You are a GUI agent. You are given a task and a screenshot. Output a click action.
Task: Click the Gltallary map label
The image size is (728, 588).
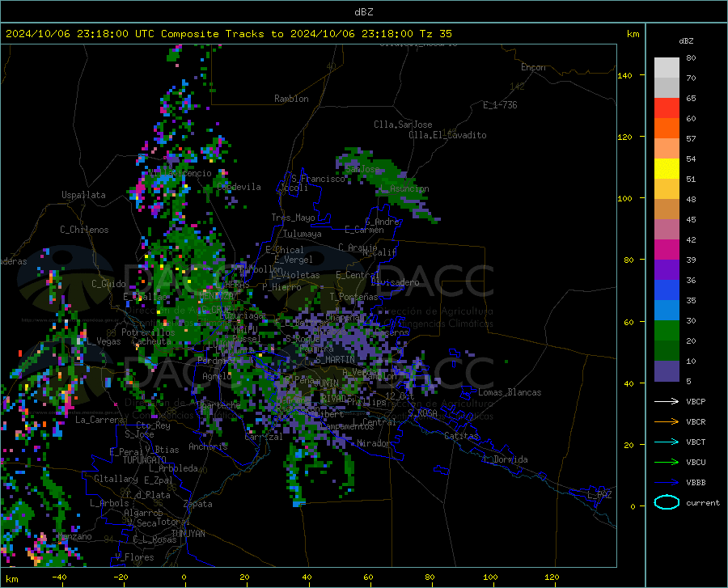coord(116,479)
